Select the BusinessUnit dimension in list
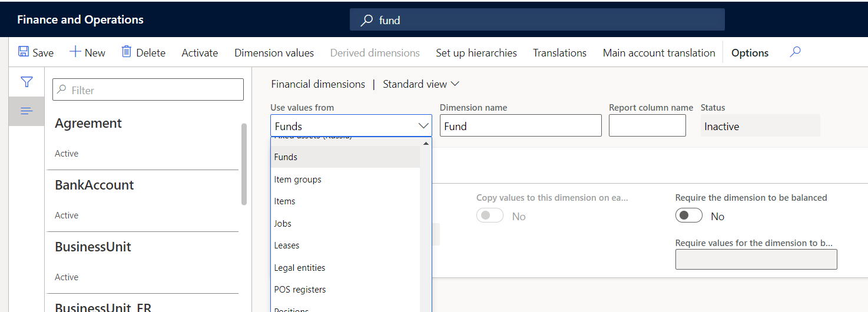Screen dimensions: 868x312 pos(143,263)
